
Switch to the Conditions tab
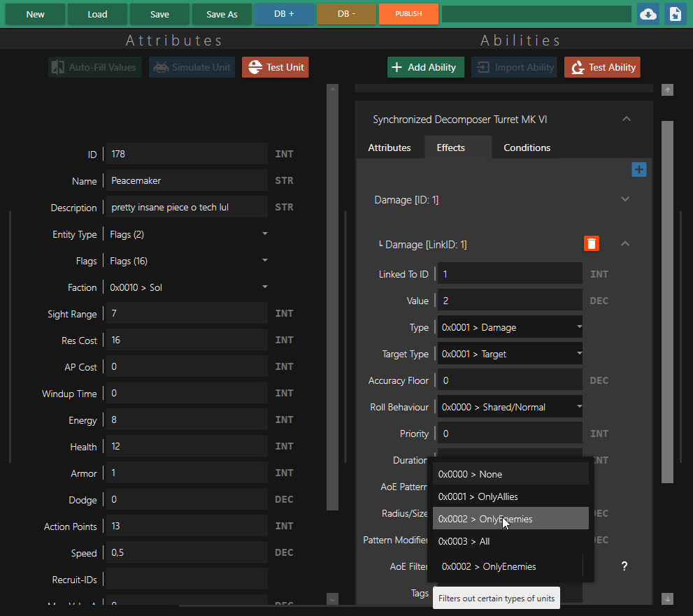pyautogui.click(x=527, y=148)
